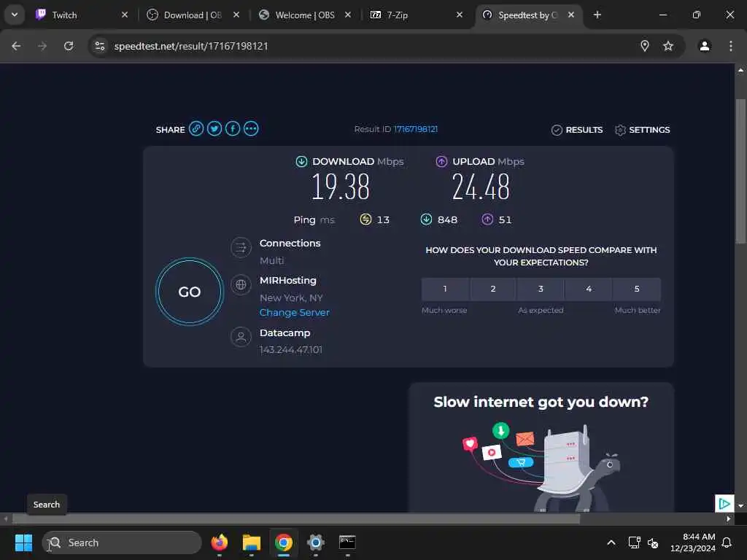Start a new test with GO
The image size is (747, 560).
(190, 292)
